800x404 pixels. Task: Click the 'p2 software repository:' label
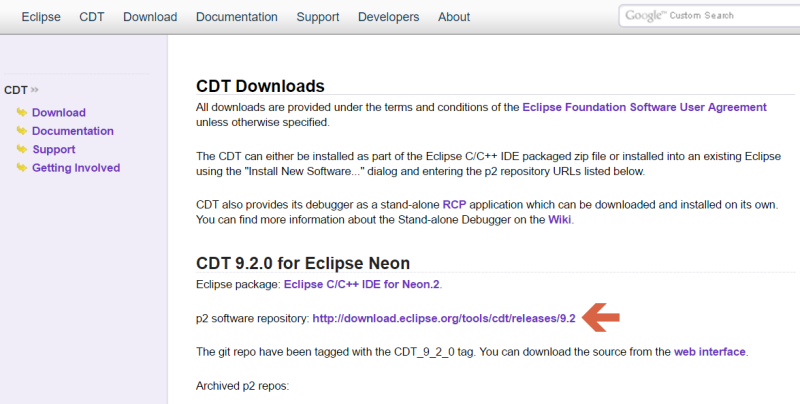pos(253,319)
